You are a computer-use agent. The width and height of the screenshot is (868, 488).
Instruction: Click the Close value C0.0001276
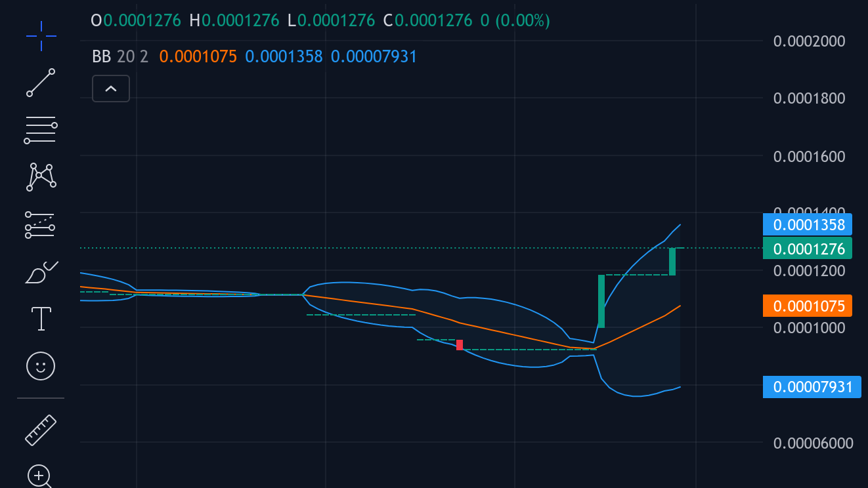pyautogui.click(x=427, y=20)
